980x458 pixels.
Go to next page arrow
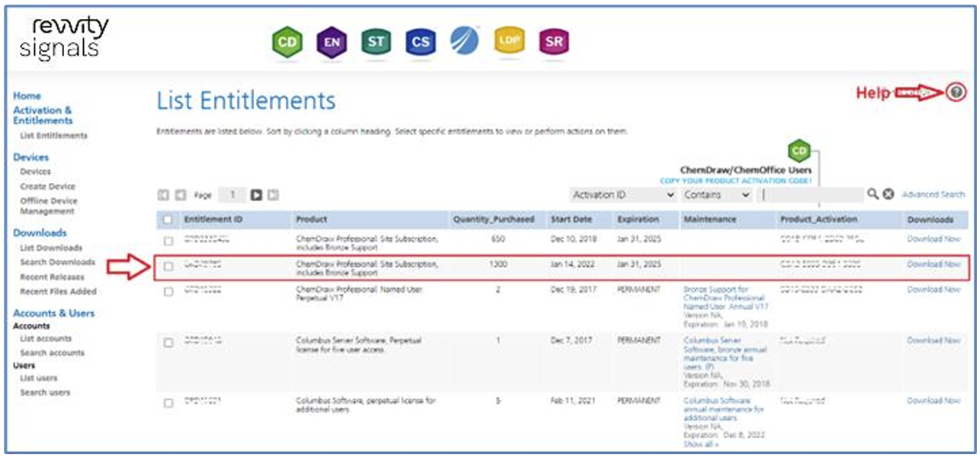(x=257, y=195)
